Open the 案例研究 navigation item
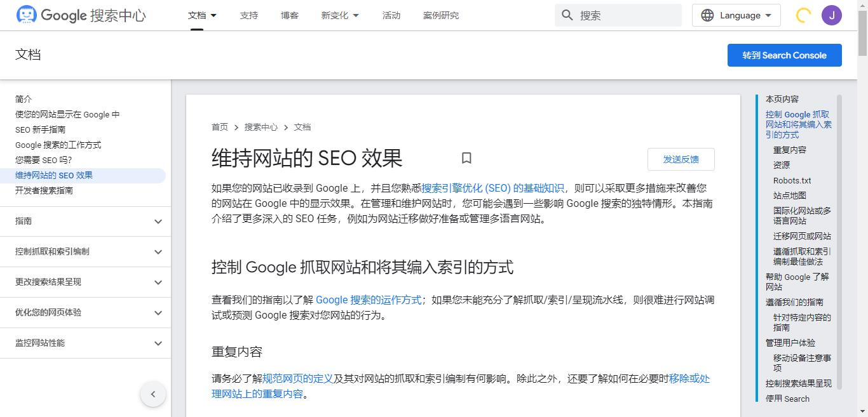This screenshot has height=417, width=868. tap(440, 15)
